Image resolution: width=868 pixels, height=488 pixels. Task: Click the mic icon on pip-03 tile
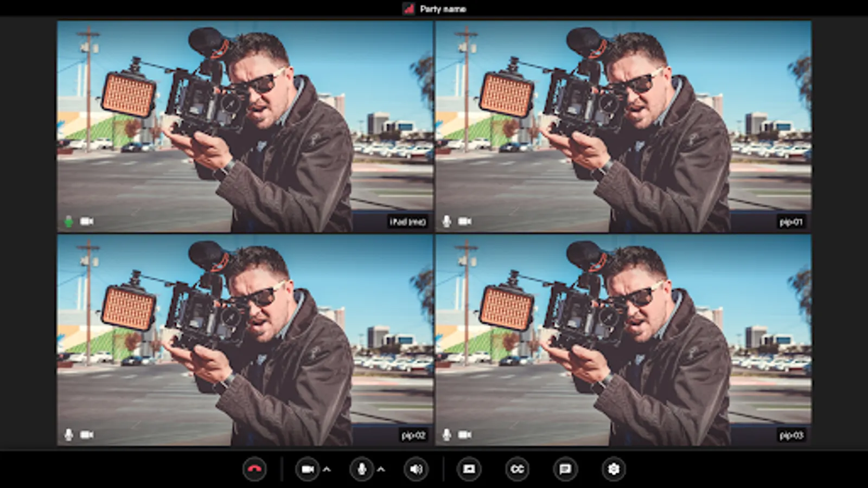pyautogui.click(x=446, y=435)
